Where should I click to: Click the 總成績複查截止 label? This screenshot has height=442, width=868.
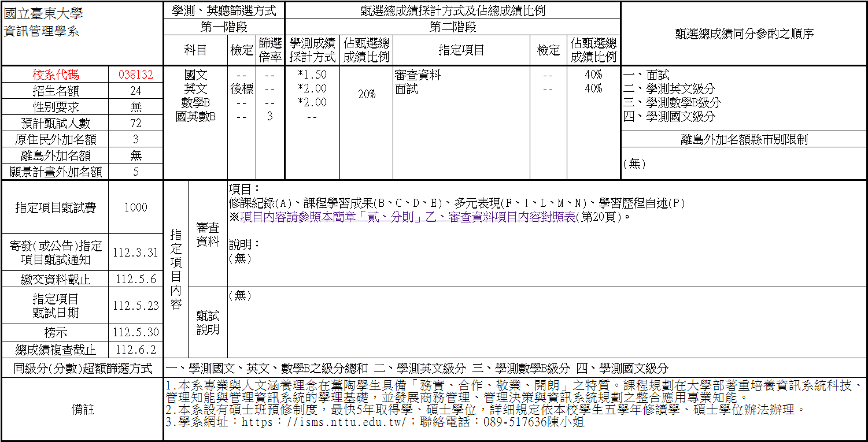coord(56,350)
